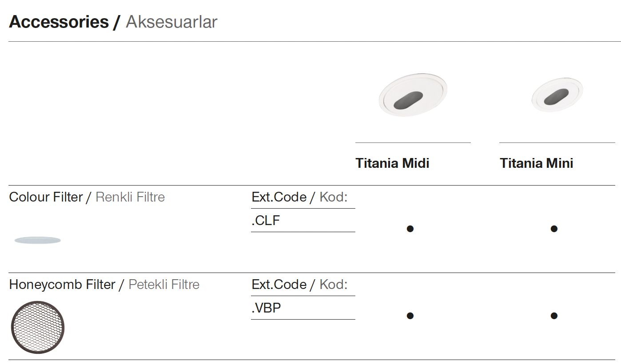This screenshot has width=621, height=364.
Task: Click the Colour Filter dot under Titania Mini
Action: pos(554,229)
